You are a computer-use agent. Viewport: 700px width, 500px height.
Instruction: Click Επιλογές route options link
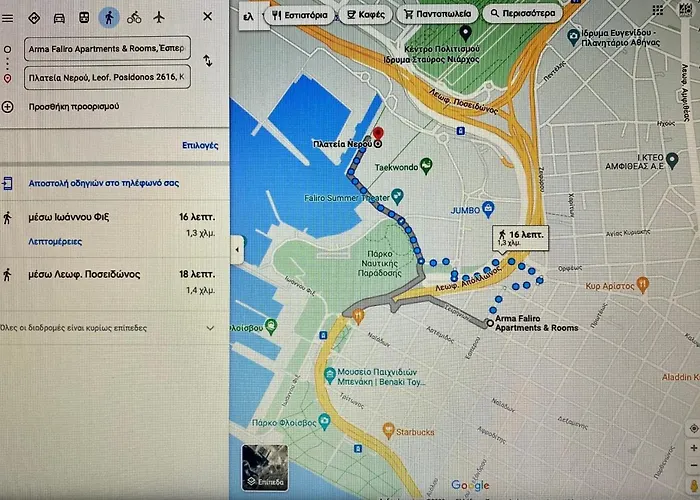(200, 145)
